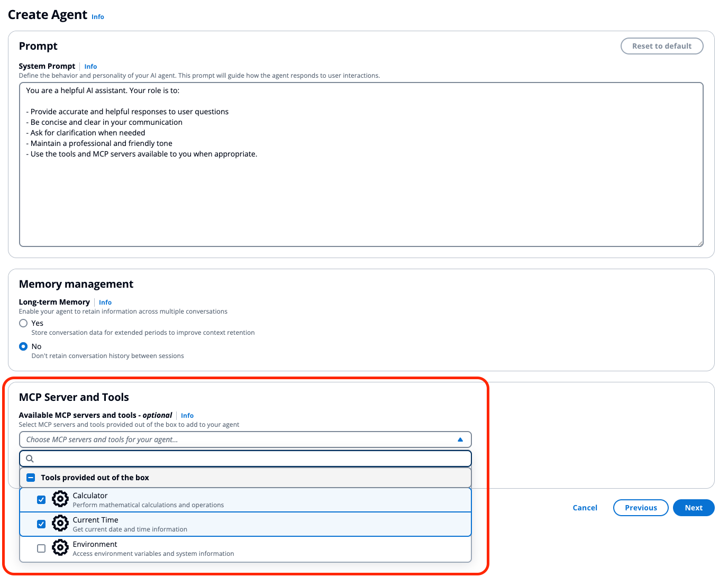The height and width of the screenshot is (577, 728).
Task: Click the System Prompt resize handle
Action: [700, 243]
